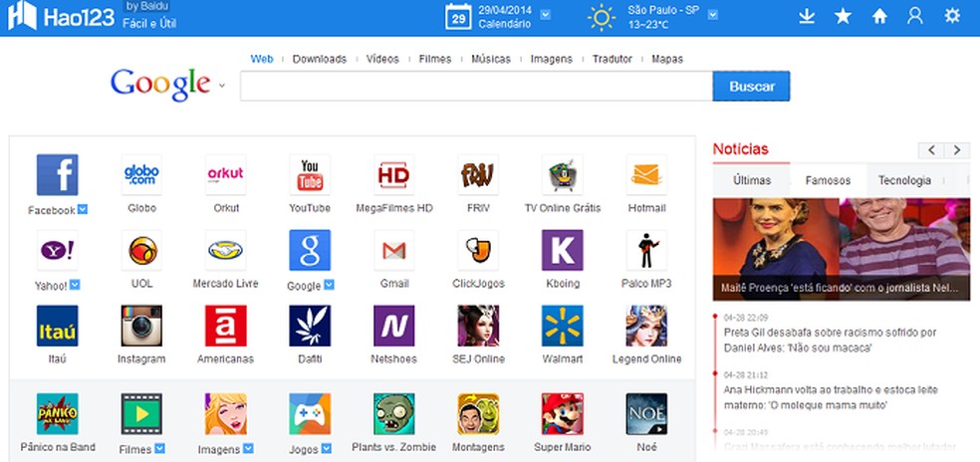Expand the Imagens category dropdown arrow

tap(248, 448)
